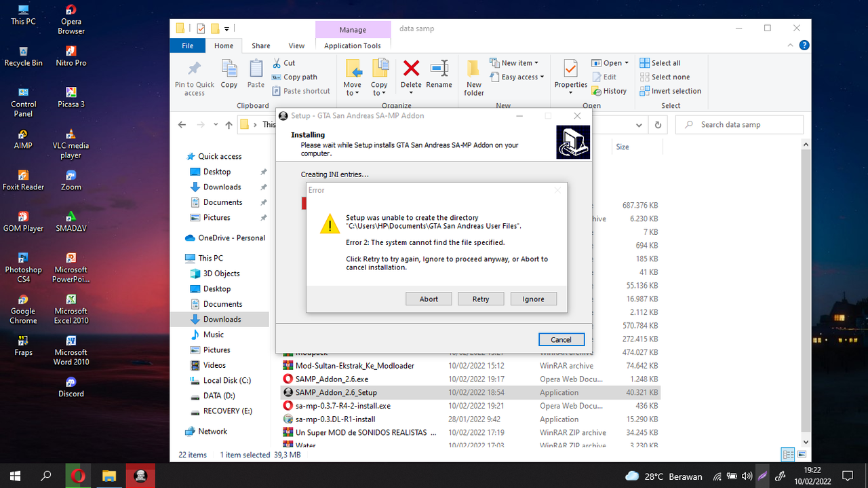
Task: Select OneDrive - Personal in navigation pane
Action: [231, 238]
